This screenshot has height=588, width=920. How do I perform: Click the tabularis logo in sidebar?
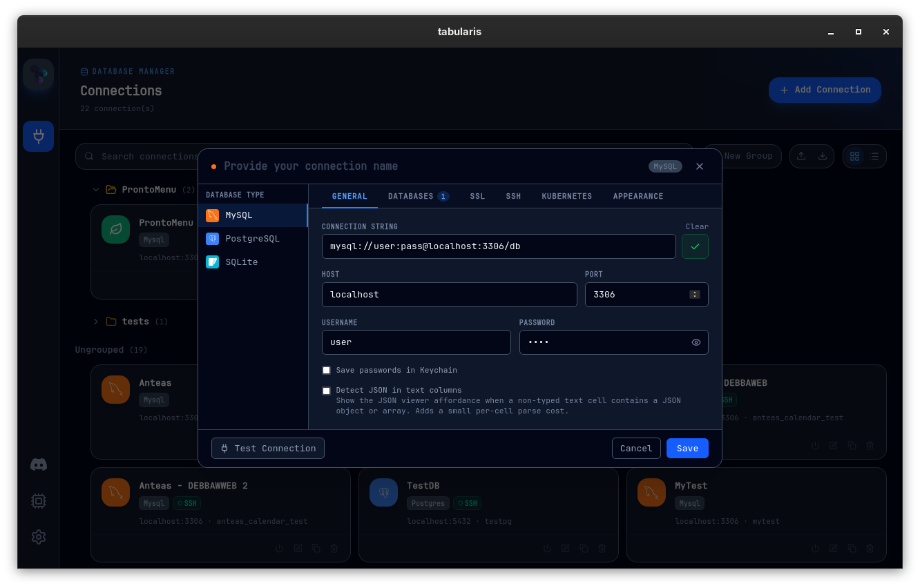pos(38,74)
